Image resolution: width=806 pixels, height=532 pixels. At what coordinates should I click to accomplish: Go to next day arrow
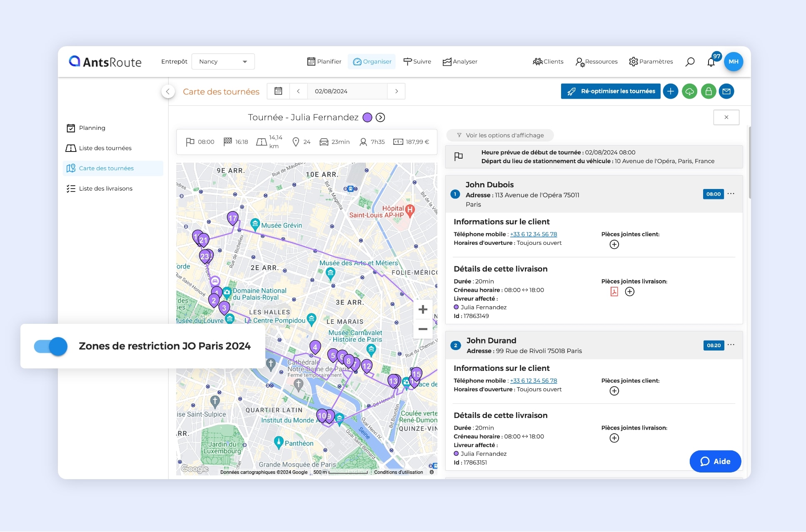pos(396,91)
